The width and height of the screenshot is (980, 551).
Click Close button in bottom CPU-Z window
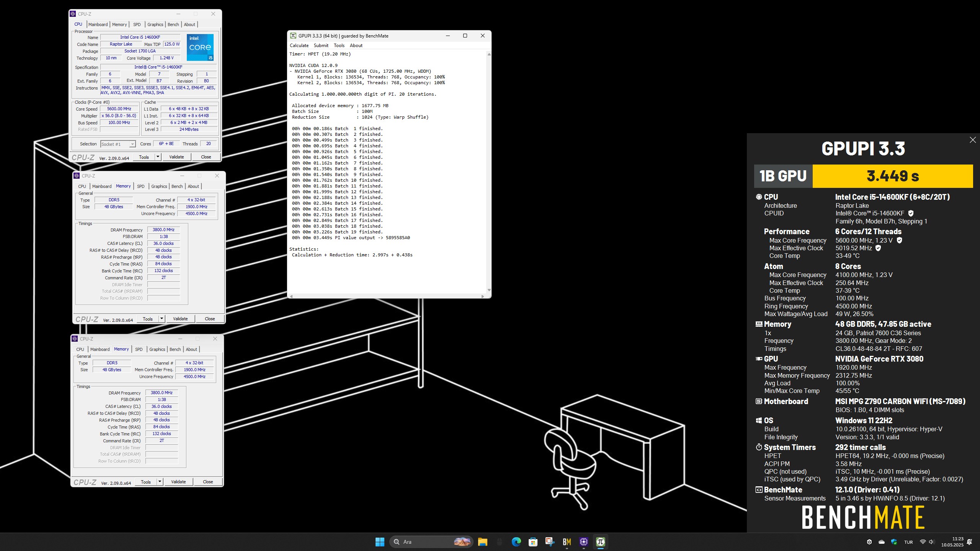point(208,482)
